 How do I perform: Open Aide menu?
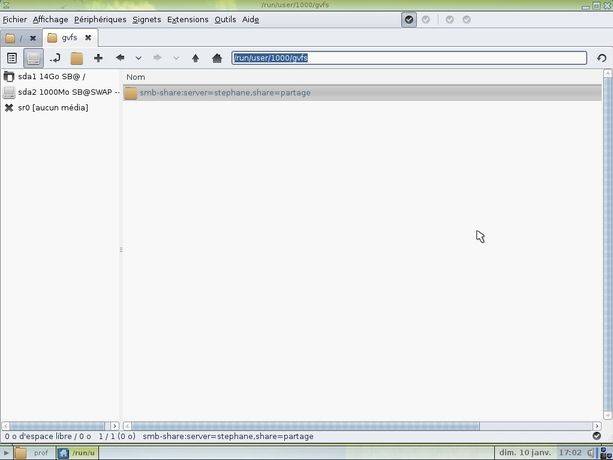[250, 20]
